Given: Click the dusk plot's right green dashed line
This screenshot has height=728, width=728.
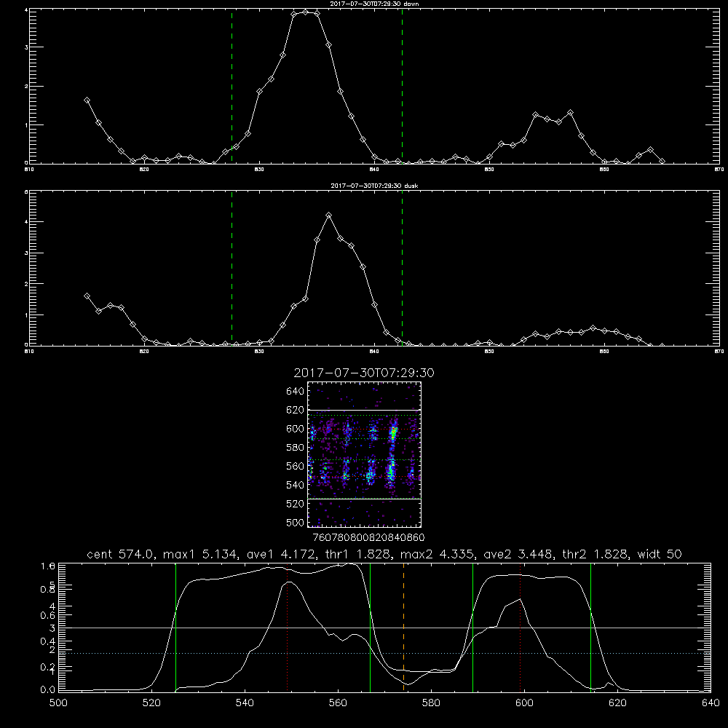Looking at the screenshot, I should pyautogui.click(x=402, y=267).
